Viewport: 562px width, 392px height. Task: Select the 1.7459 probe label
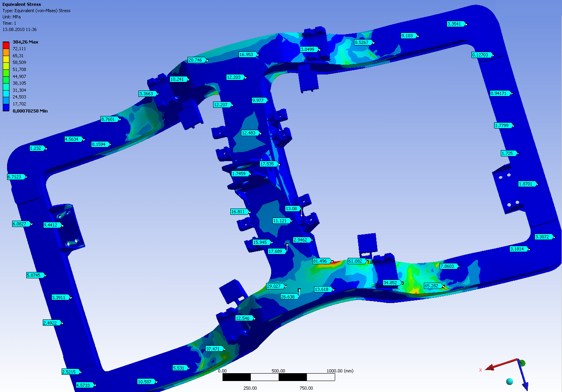click(x=241, y=174)
